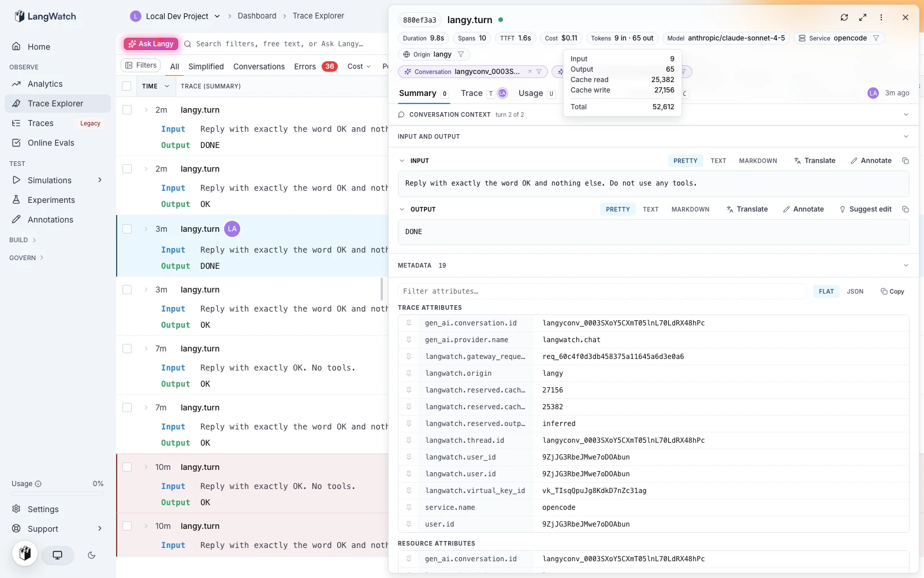The image size is (924, 578).
Task: Check the first 10m trace row checkbox
Action: (127, 467)
